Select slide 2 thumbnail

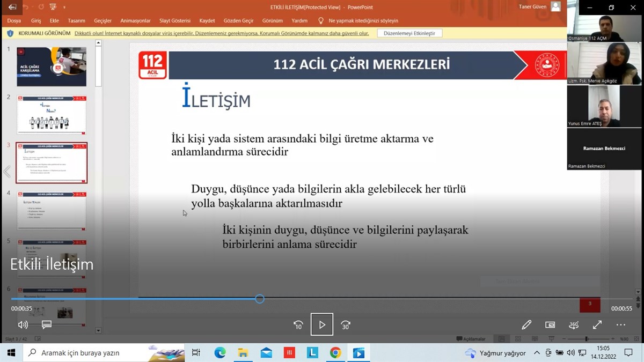(52, 114)
